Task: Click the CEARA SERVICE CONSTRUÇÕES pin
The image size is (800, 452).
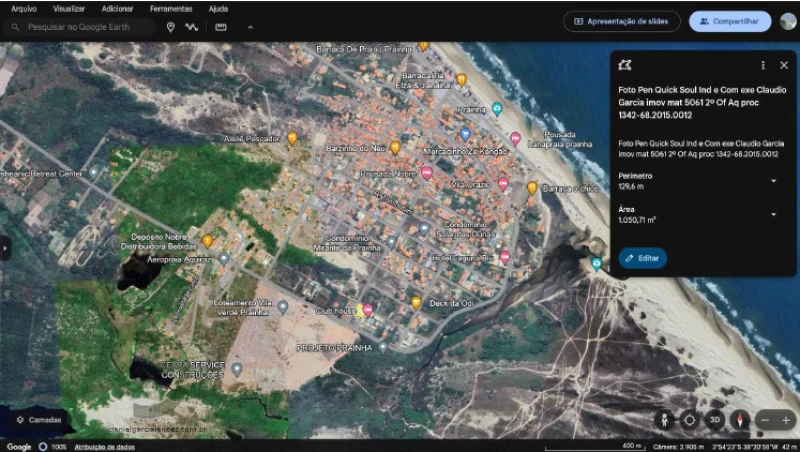Action: click(236, 369)
